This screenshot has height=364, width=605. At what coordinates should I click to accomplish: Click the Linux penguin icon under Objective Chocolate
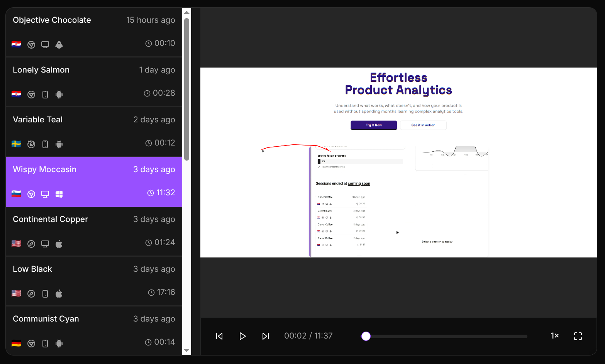59,44
